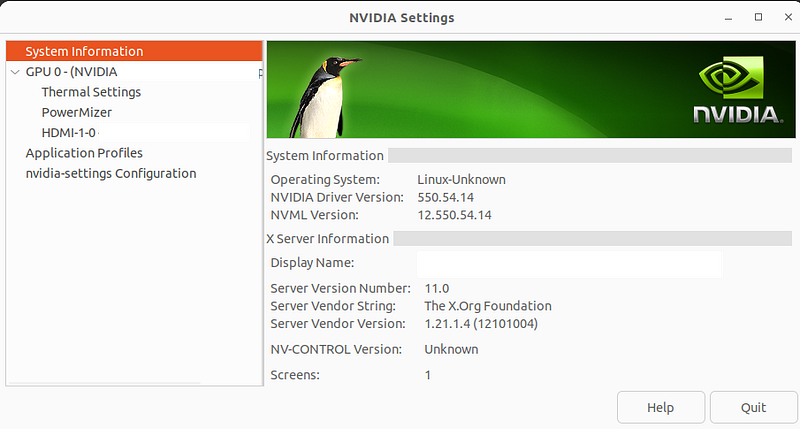Image resolution: width=800 pixels, height=429 pixels.
Task: Click server version number 11.0
Action: (x=437, y=288)
